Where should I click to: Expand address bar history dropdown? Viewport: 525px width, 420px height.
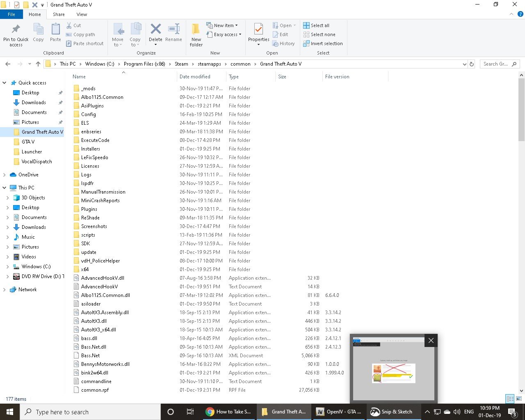(464, 64)
